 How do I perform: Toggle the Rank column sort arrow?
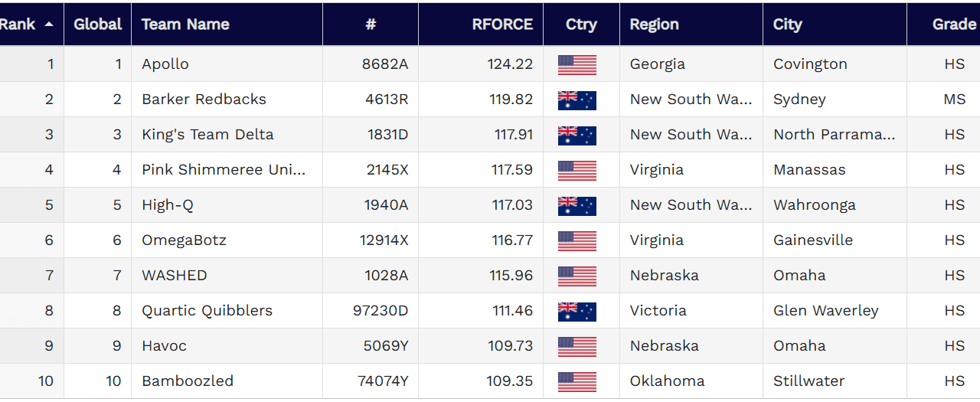point(49,25)
